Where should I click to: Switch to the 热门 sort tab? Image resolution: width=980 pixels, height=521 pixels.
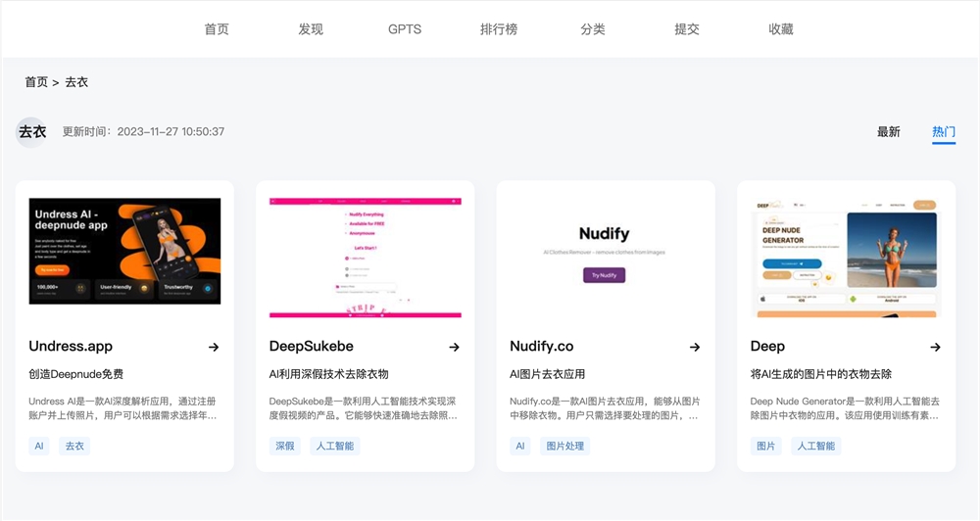click(944, 132)
